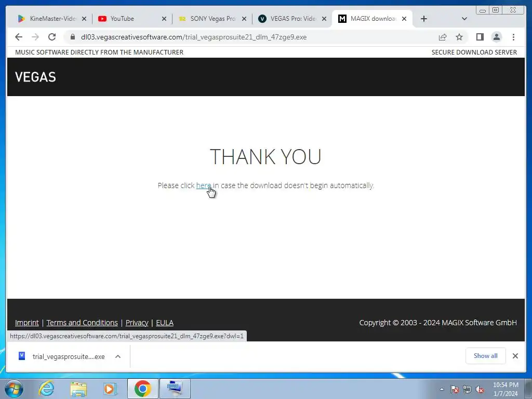Click 'MUSIC SOFTWARE DIRECTLY FROM THE MANUFACTURER' text
The image size is (532, 399).
99,52
